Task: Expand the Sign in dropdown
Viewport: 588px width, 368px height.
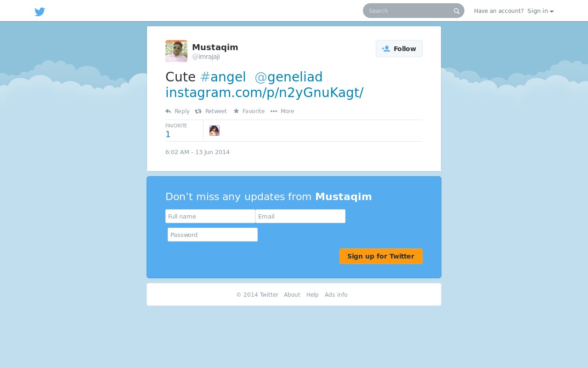Action: (540, 11)
